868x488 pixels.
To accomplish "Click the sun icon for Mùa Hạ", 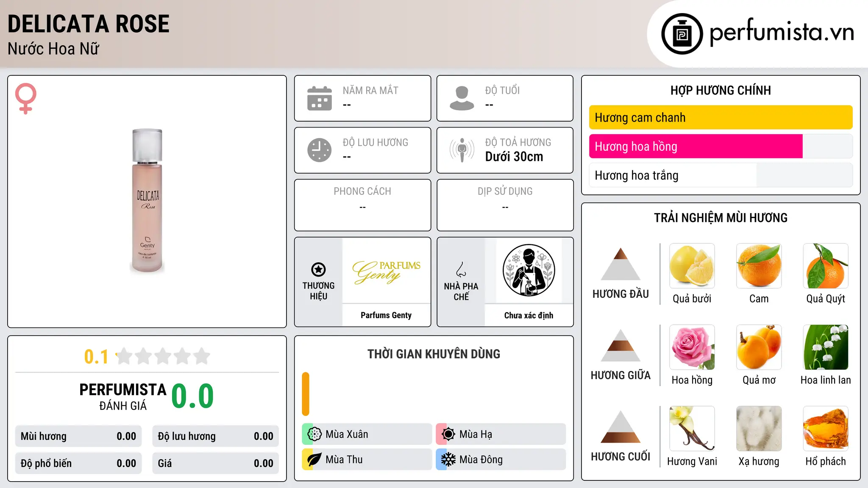I will coord(448,434).
